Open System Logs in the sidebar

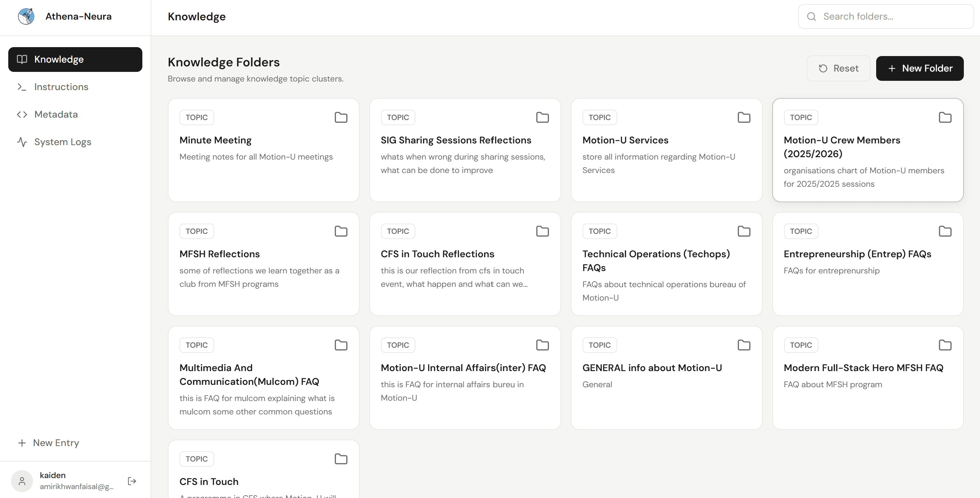tap(75, 142)
